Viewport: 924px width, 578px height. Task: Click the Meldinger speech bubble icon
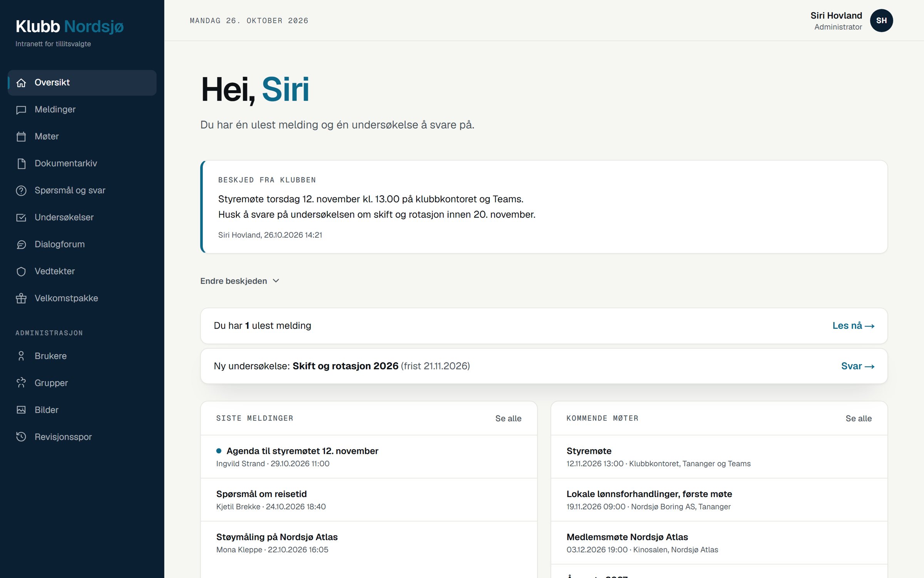click(x=21, y=110)
